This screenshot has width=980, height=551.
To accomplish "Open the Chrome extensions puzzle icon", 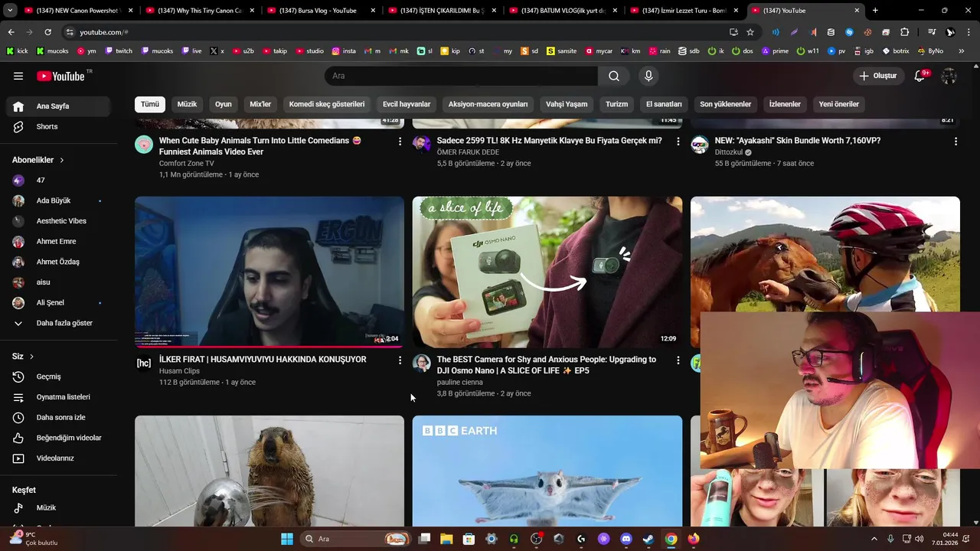I will point(905,32).
